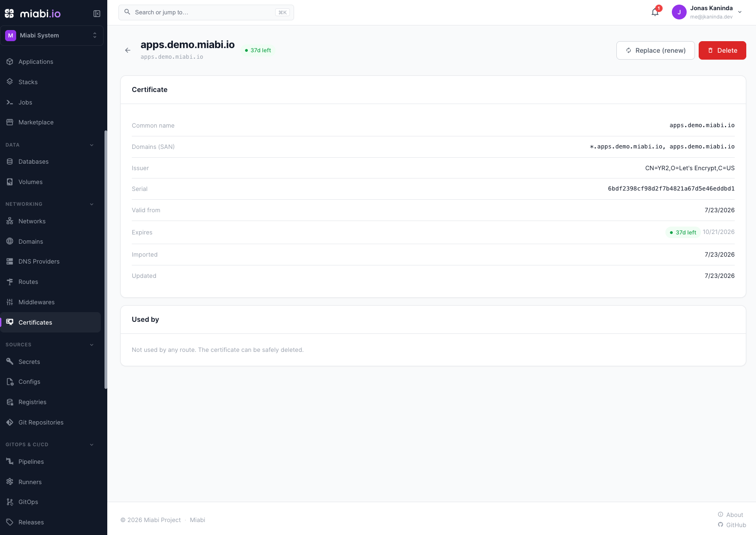Click the Git Repositories icon
Screen dimensions: 756x535
coord(10,422)
